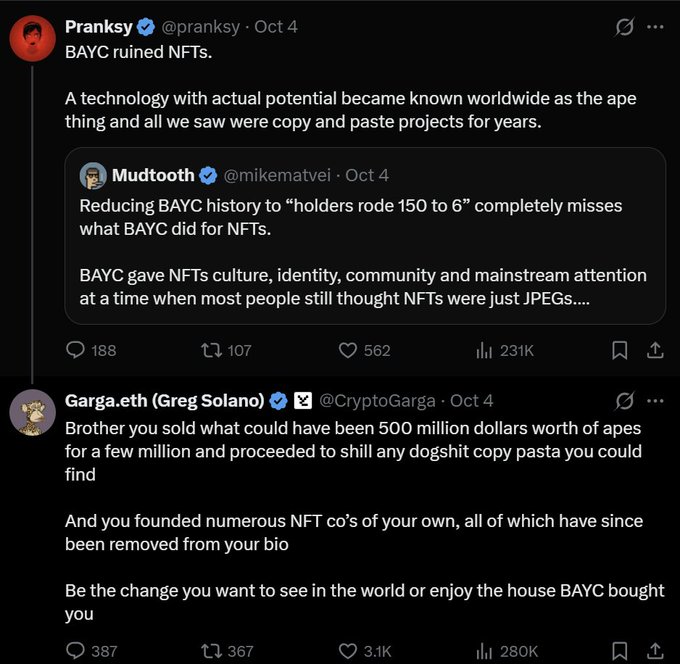Visit the @pranksy handle link
This screenshot has height=664, width=680.
(x=200, y=27)
